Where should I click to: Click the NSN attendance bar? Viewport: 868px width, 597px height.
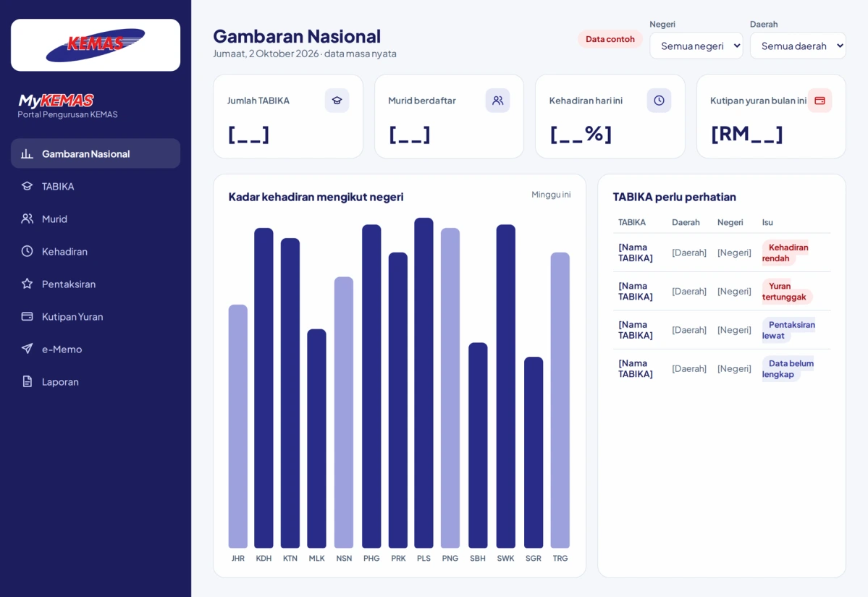[344, 412]
